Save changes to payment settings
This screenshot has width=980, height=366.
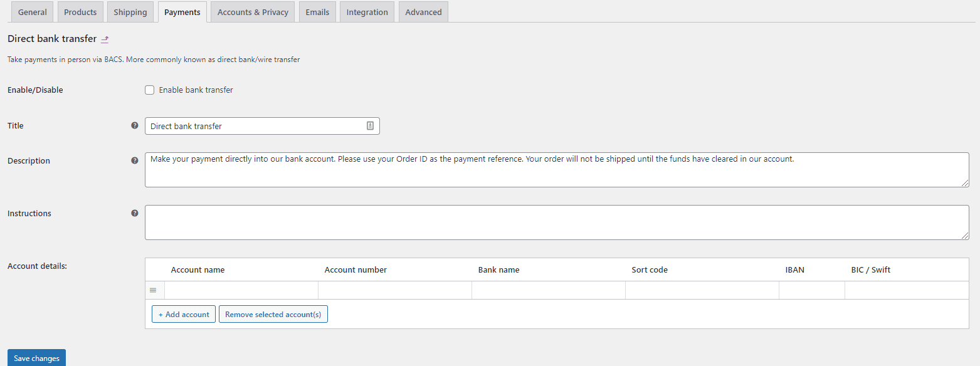tap(36, 358)
